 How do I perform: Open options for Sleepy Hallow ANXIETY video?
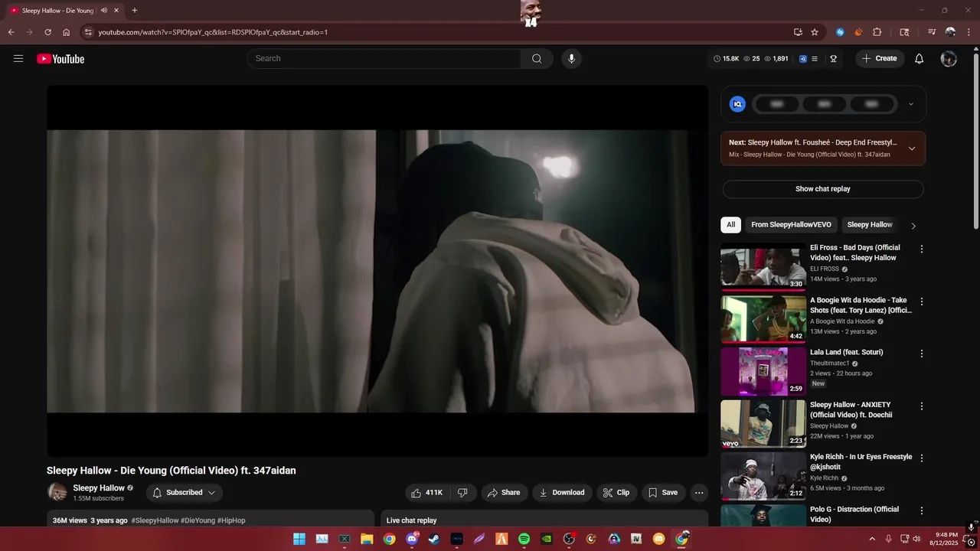click(922, 406)
